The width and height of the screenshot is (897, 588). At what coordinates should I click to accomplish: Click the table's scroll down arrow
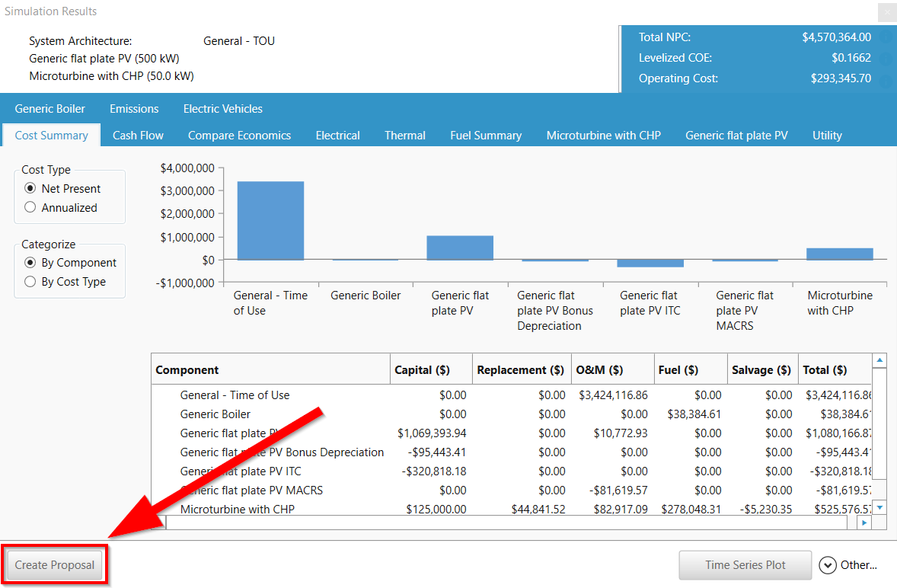(879, 507)
